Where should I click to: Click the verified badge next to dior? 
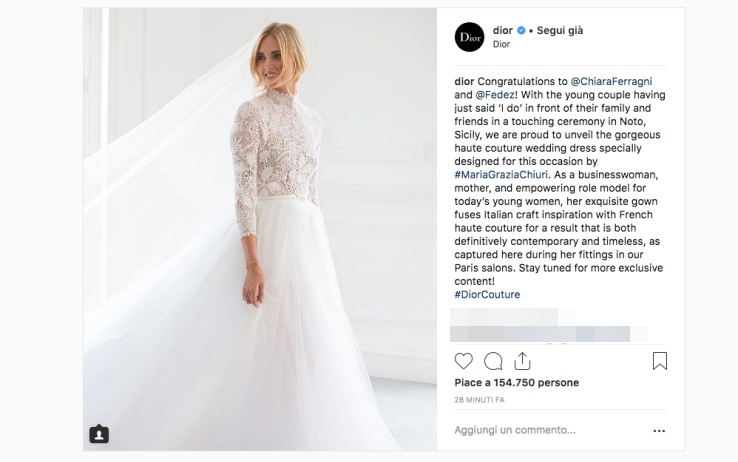point(521,31)
